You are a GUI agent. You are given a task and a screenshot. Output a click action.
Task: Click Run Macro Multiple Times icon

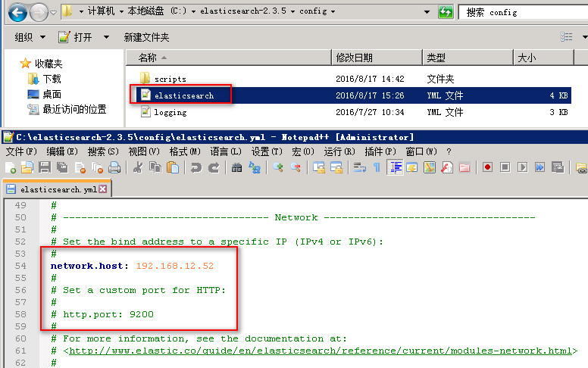click(x=540, y=167)
